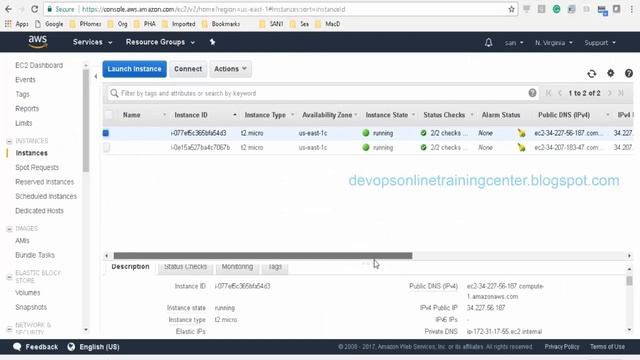Refresh the instances list
Screen dimensions: 640x360
pyautogui.click(x=591, y=73)
